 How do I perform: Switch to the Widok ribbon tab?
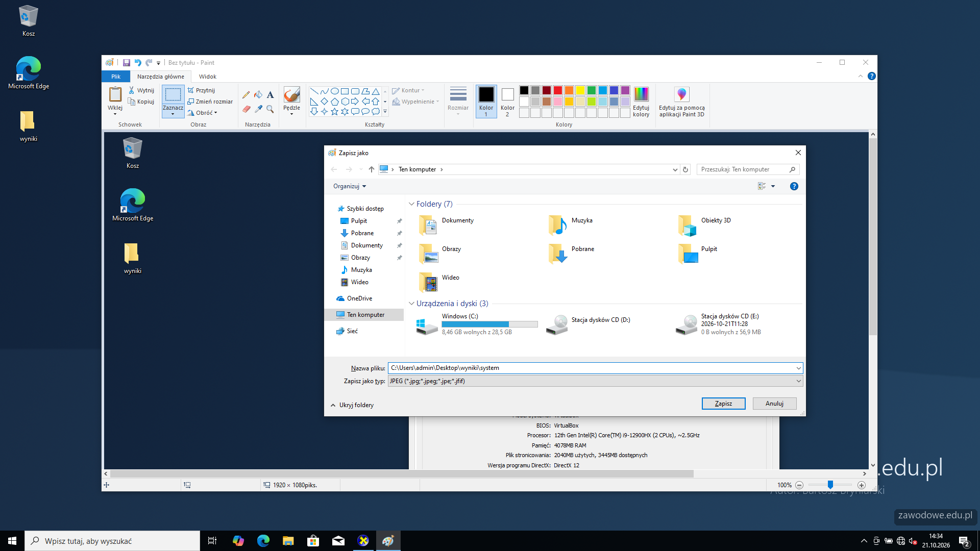(208, 77)
